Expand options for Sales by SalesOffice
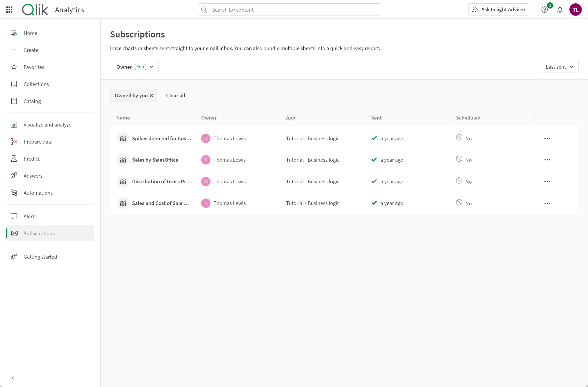The width and height of the screenshot is (588, 387). click(547, 160)
